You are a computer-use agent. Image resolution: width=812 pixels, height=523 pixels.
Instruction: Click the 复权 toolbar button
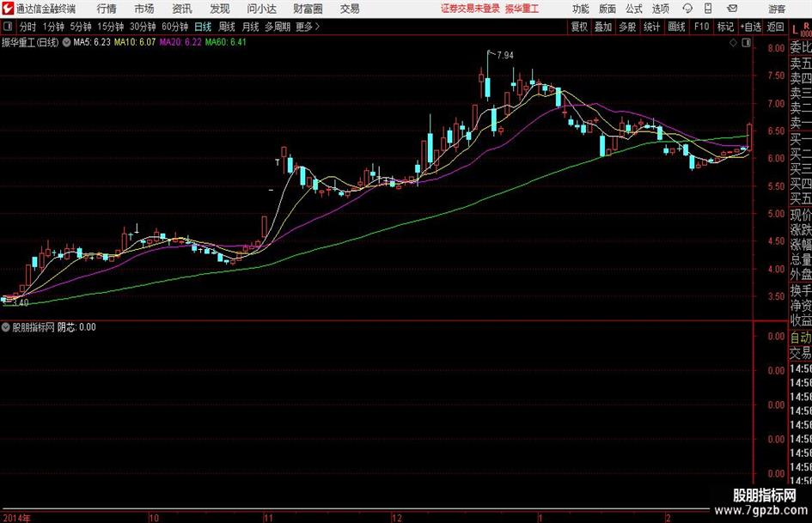point(579,27)
